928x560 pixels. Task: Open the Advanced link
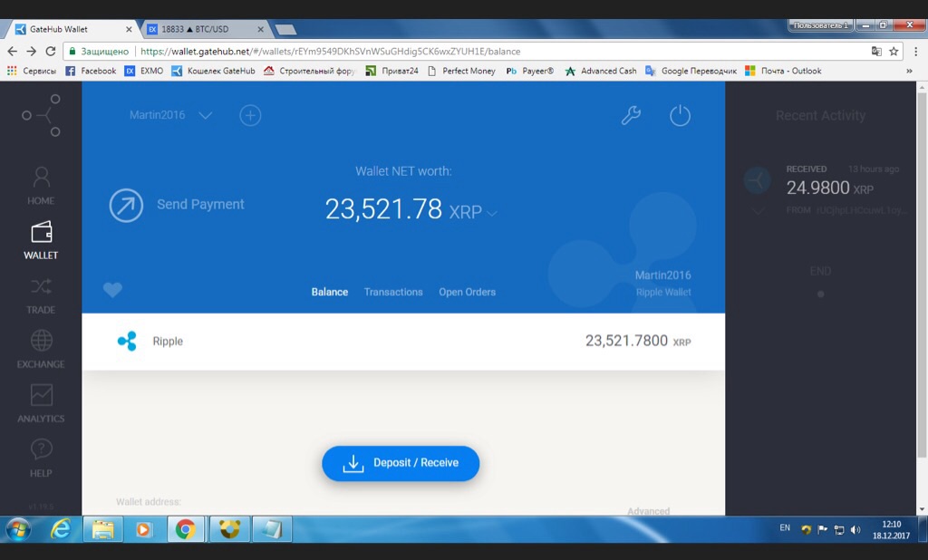649,511
